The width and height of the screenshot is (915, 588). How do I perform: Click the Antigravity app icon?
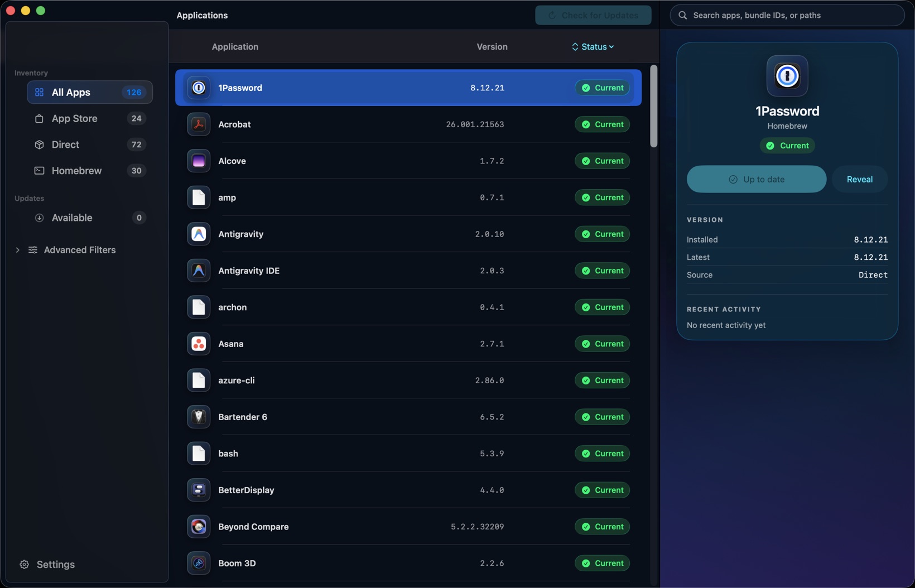coord(199,234)
